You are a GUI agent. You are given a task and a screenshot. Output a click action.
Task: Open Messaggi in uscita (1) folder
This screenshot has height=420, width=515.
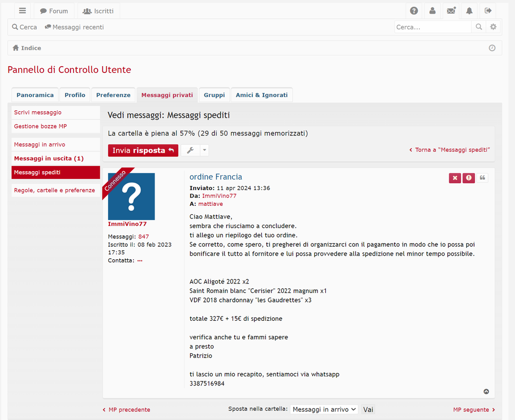tap(56, 159)
